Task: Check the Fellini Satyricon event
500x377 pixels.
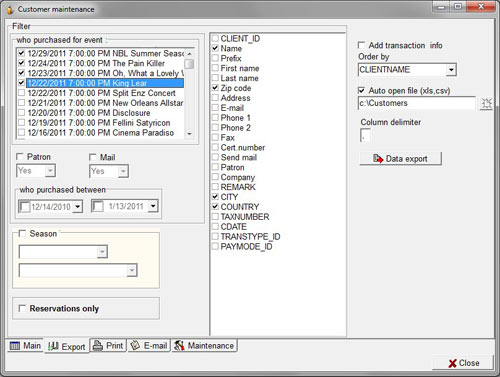Action: pyautogui.click(x=22, y=123)
